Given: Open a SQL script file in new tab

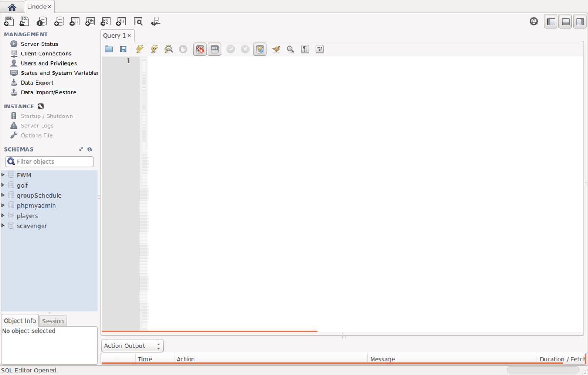Looking at the screenshot, I should point(24,21).
